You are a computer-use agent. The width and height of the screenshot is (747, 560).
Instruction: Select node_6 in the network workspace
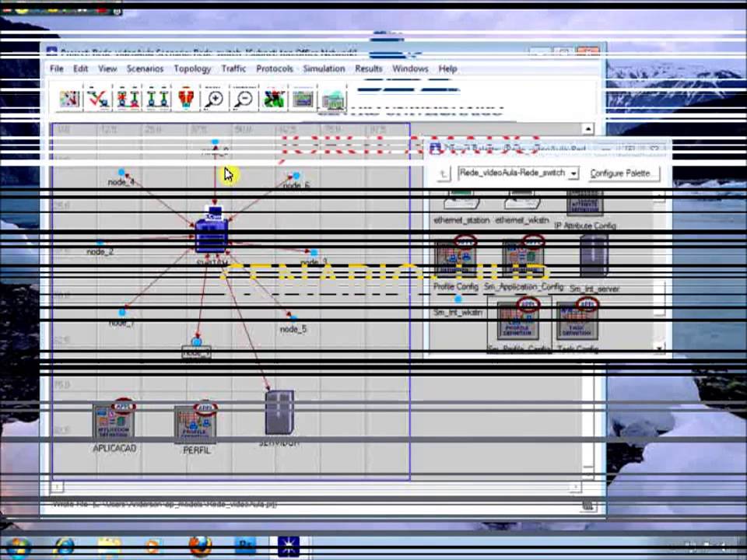click(x=296, y=180)
